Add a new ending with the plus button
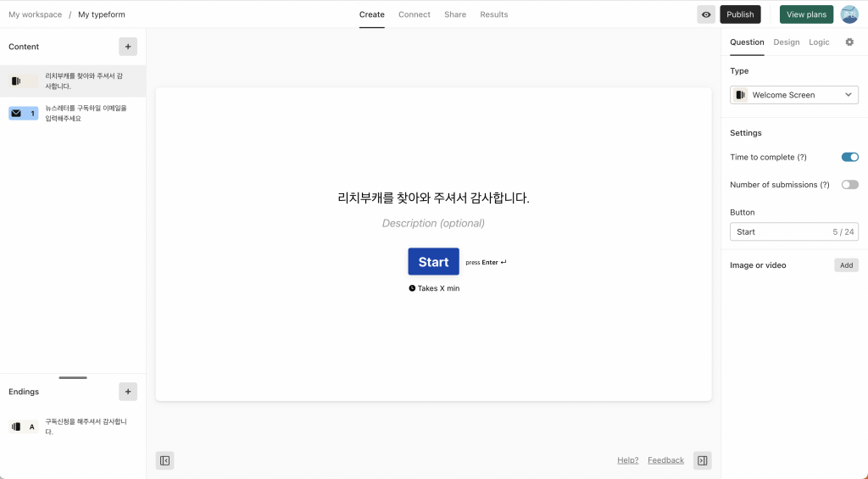 [128, 392]
